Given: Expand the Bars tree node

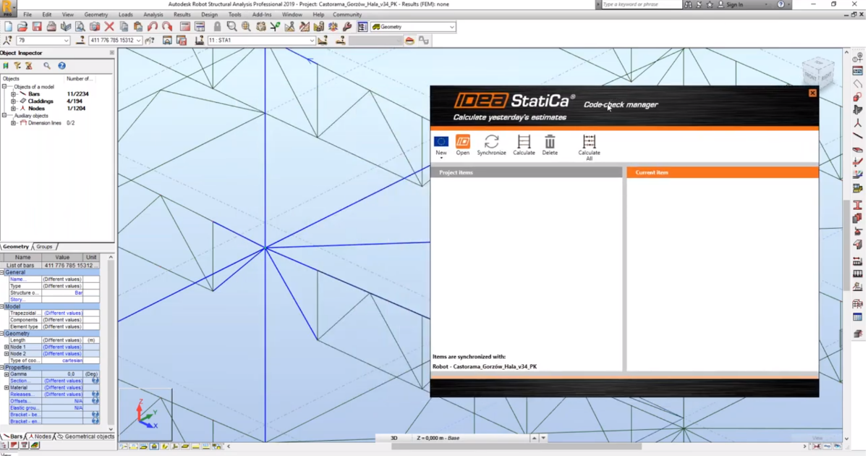Looking at the screenshot, I should 13,94.
